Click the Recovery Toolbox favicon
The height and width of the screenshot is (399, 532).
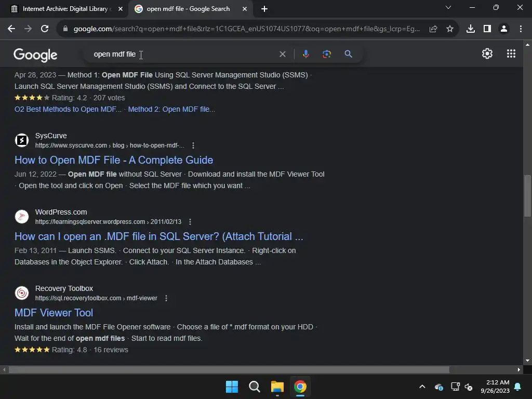[x=22, y=293]
